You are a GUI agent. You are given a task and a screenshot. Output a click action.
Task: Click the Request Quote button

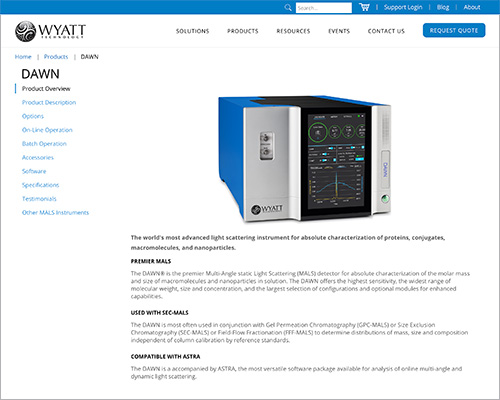tap(454, 30)
